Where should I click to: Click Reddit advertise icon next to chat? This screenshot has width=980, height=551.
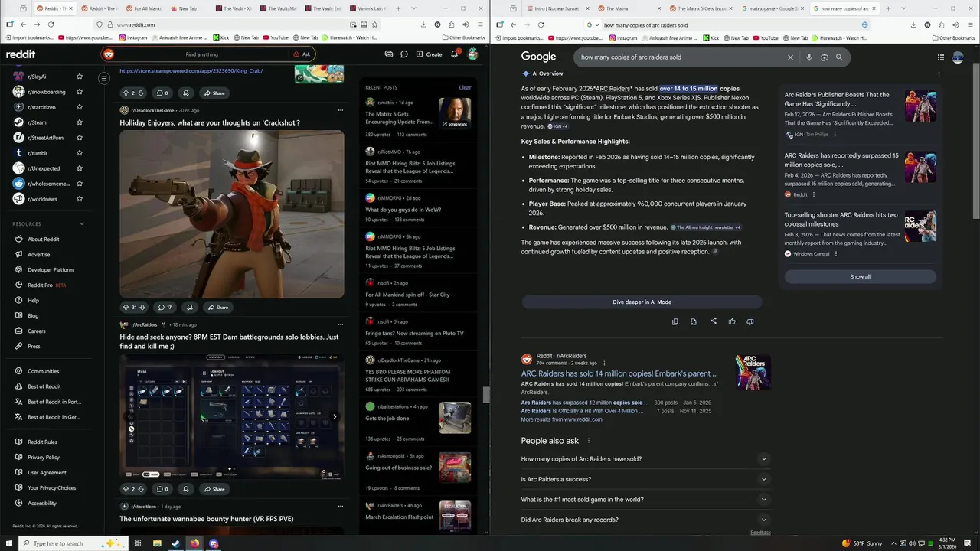(389, 54)
